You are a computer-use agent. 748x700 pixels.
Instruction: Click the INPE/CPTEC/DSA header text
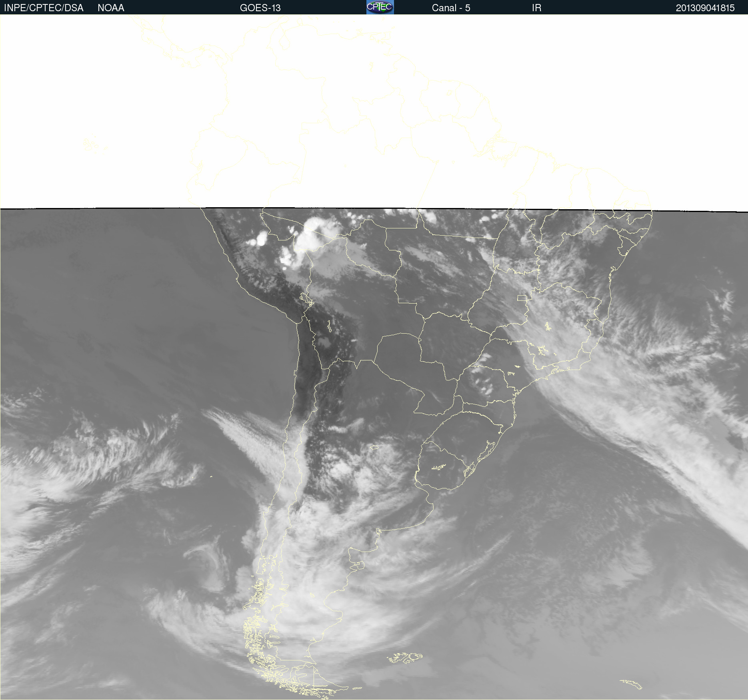click(x=44, y=8)
